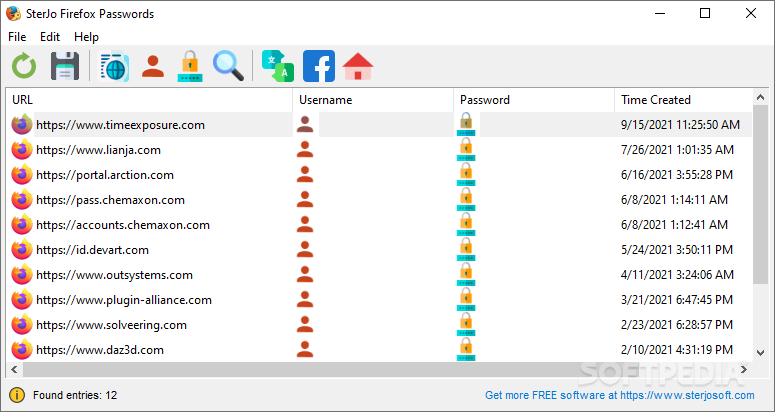Click the SterJo app icon in the title bar
The width and height of the screenshot is (775, 412).
point(13,13)
